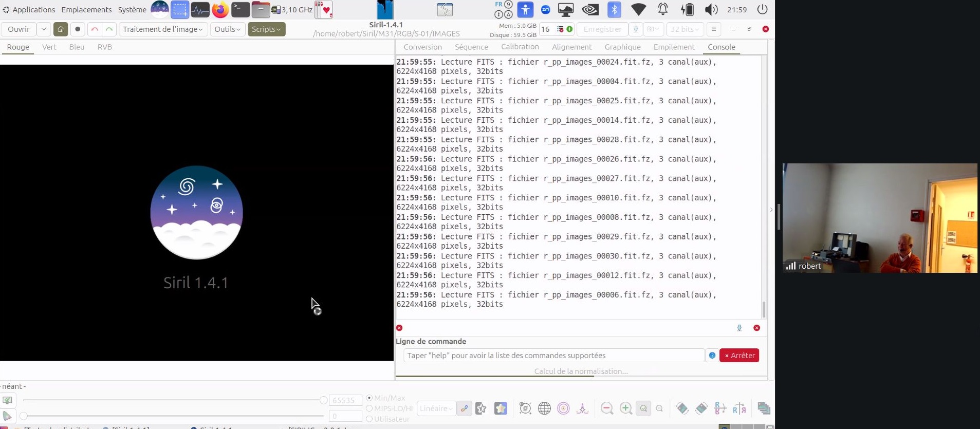Click the command line input field
The width and height of the screenshot is (980, 429).
click(x=553, y=356)
